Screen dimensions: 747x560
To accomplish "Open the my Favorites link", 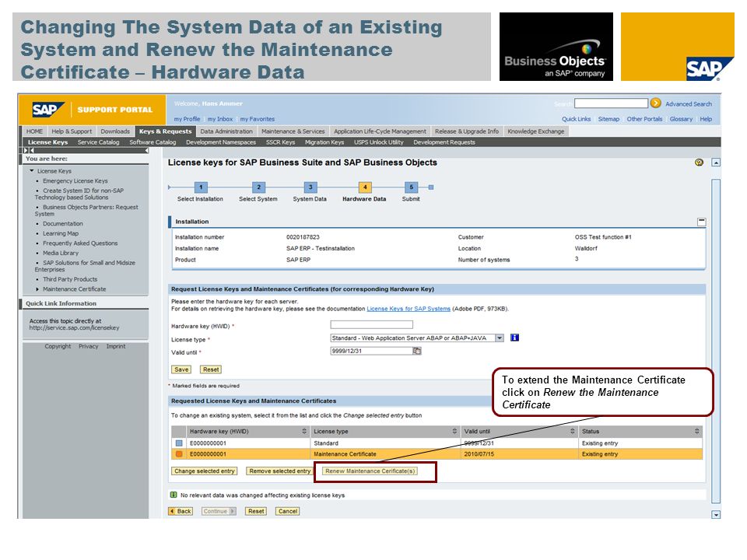I will [x=258, y=119].
